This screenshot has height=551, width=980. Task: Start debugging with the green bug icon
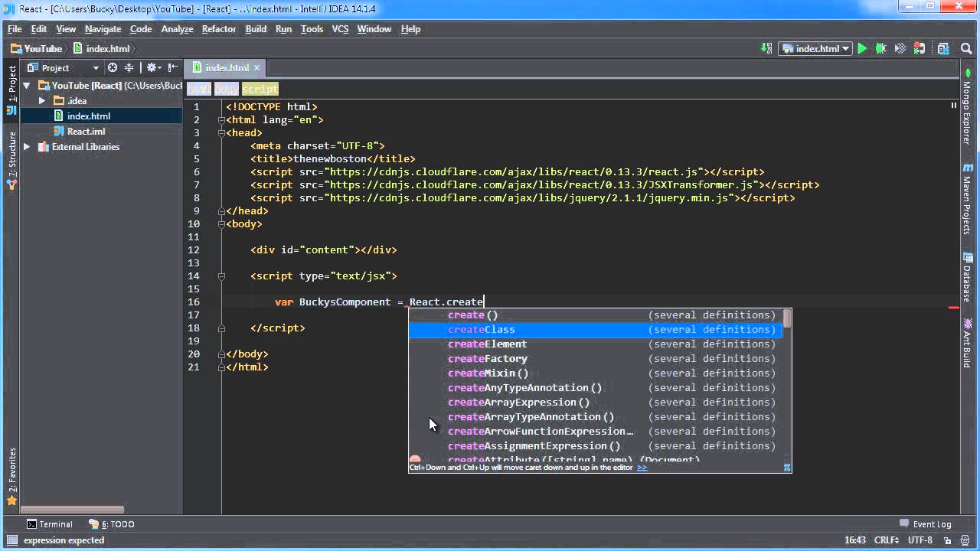pyautogui.click(x=880, y=49)
